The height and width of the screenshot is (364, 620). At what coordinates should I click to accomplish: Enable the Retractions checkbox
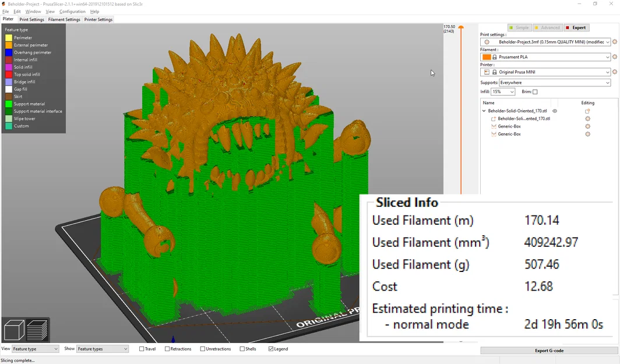click(x=167, y=349)
